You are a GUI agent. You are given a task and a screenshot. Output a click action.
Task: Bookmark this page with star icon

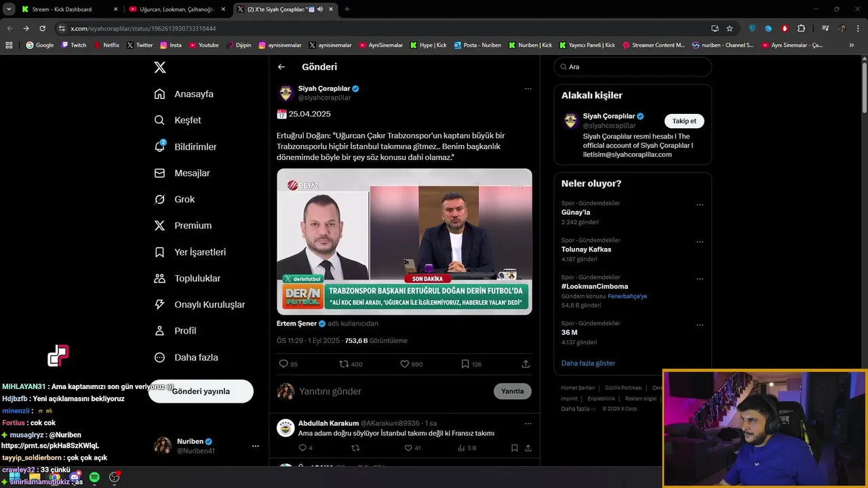pyautogui.click(x=730, y=28)
